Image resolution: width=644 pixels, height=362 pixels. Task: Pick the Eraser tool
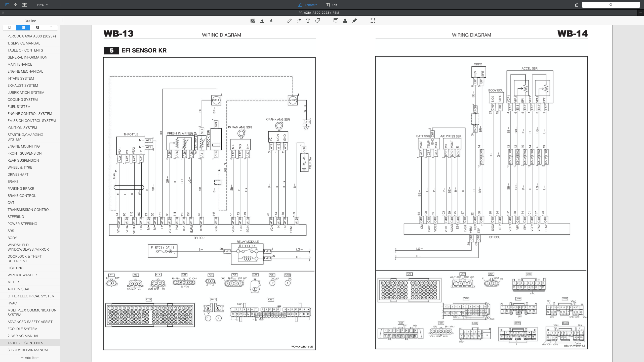(299, 21)
